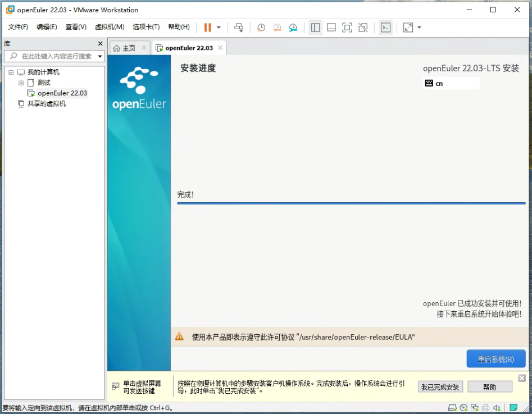Click the hard disk status icon
Screen dimensions: 532x414
click(x=452, y=408)
